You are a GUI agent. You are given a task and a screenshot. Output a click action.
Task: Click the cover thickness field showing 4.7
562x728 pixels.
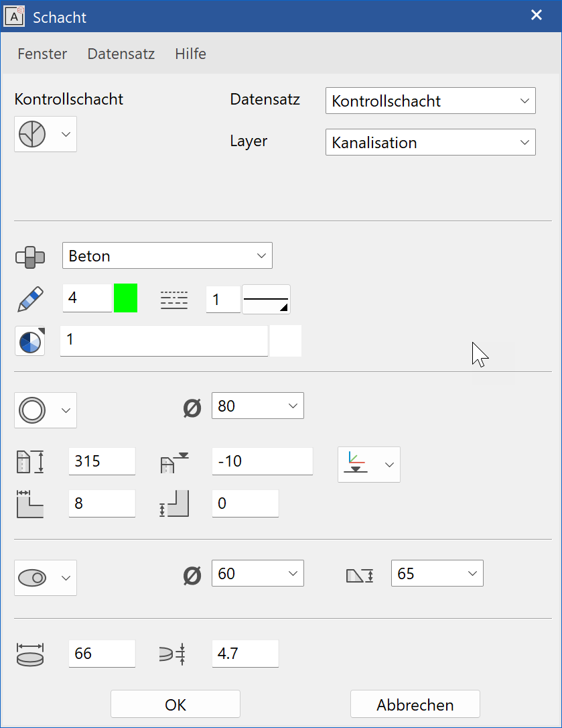tap(245, 654)
